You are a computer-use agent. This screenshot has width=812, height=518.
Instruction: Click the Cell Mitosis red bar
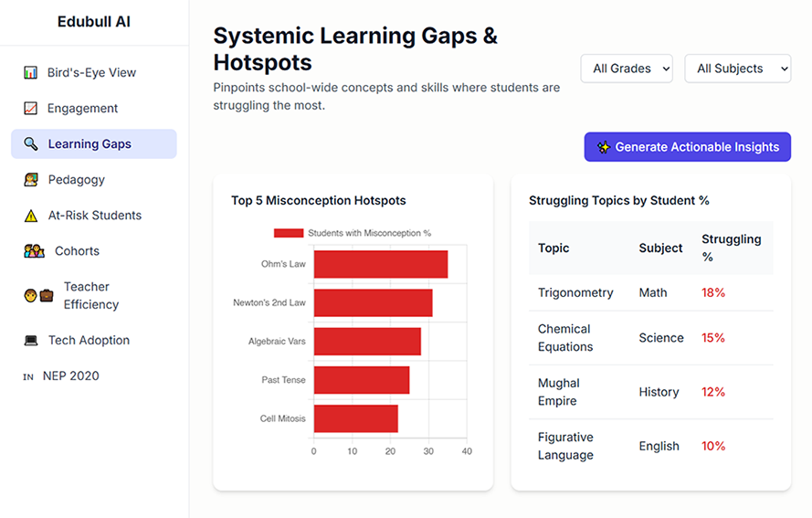pyautogui.click(x=355, y=418)
